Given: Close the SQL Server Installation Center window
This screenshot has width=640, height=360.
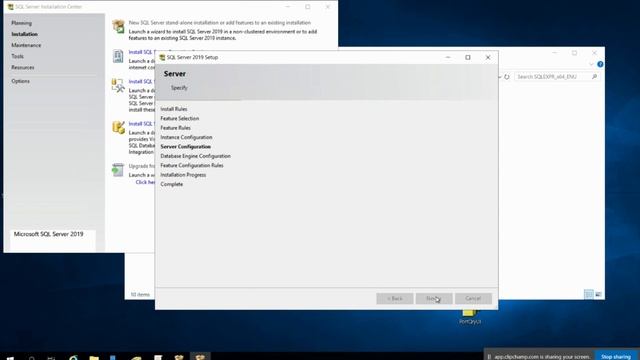Looking at the screenshot, I should click(327, 7).
